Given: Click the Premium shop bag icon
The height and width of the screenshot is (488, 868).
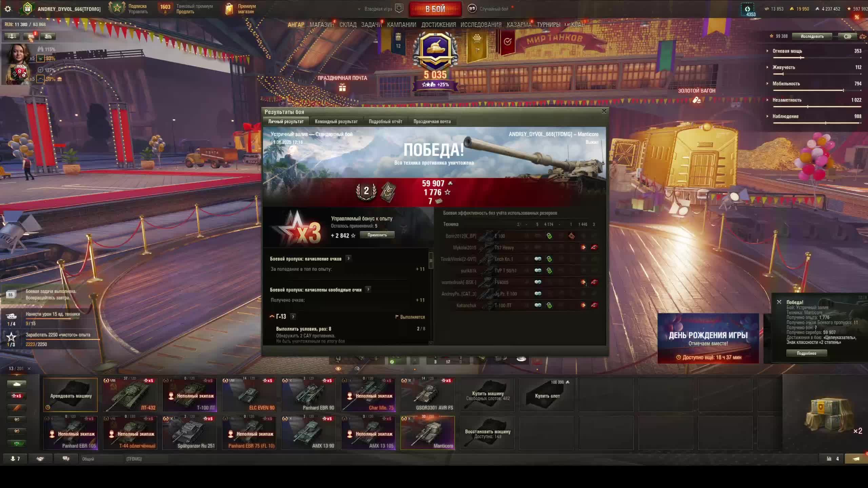Looking at the screenshot, I should 230,9.
